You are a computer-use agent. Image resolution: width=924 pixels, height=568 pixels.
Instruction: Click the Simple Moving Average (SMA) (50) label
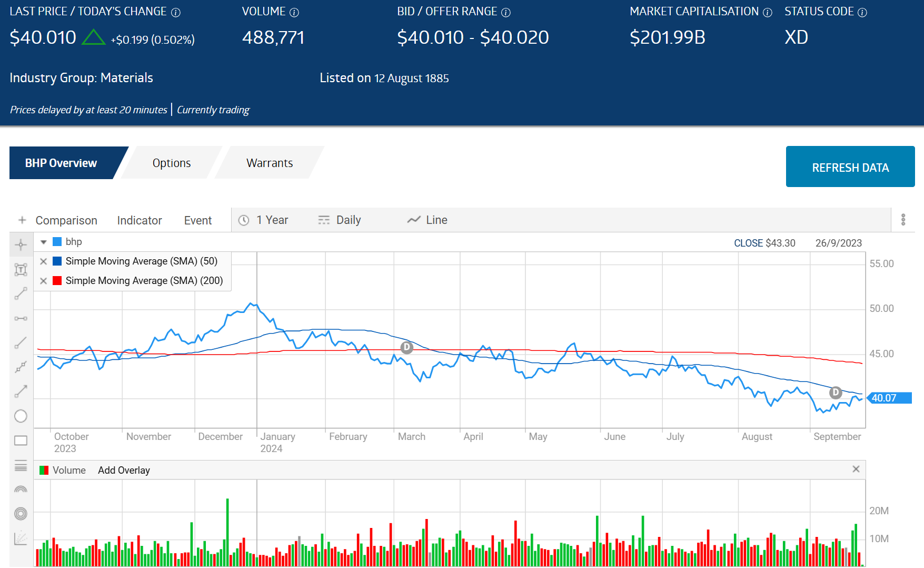point(142,261)
